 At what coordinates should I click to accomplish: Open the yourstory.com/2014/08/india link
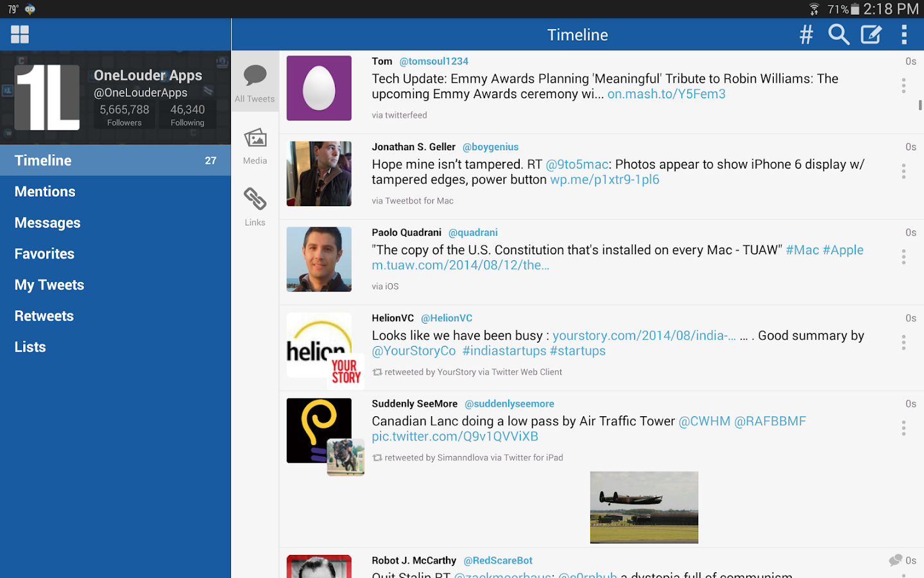644,335
